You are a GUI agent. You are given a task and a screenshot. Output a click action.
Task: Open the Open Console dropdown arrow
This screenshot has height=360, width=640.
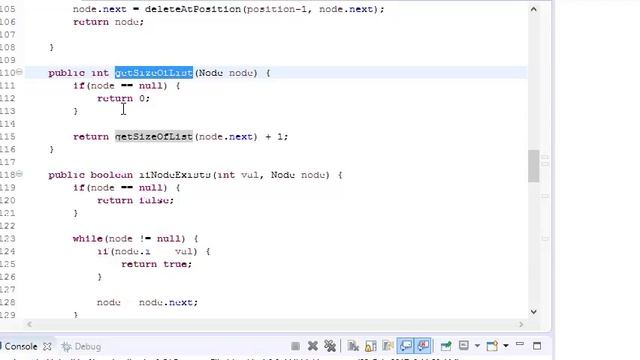click(x=506, y=346)
